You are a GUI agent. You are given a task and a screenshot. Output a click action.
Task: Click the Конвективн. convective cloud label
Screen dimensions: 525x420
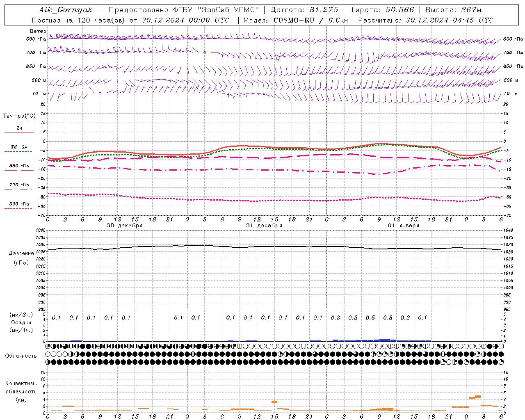[x=21, y=383]
